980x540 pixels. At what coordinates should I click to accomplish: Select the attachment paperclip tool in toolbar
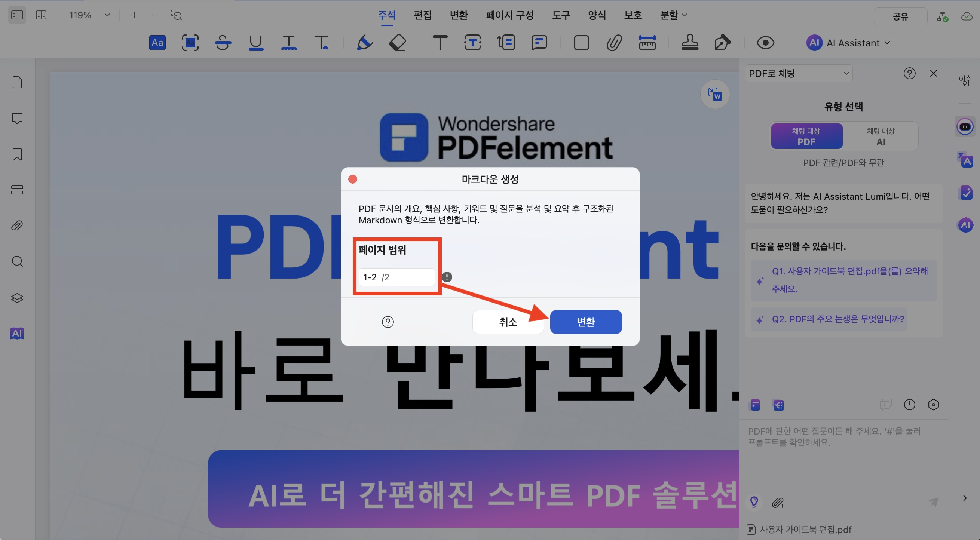coord(614,43)
